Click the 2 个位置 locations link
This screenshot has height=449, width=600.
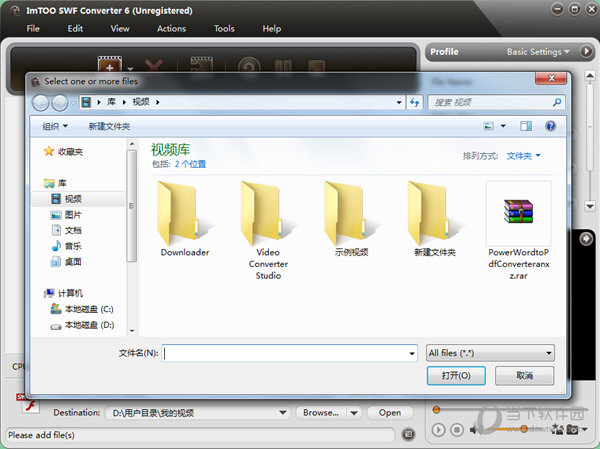190,164
